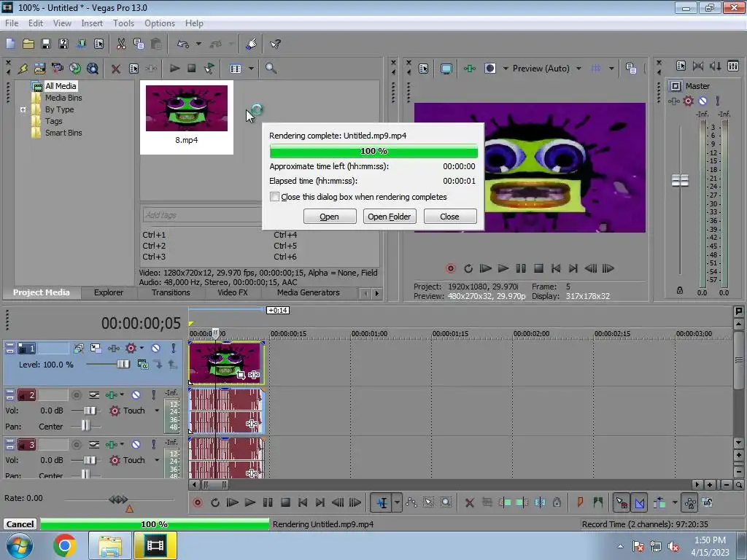
Task: Click the Open Folder button
Action: pyautogui.click(x=390, y=216)
